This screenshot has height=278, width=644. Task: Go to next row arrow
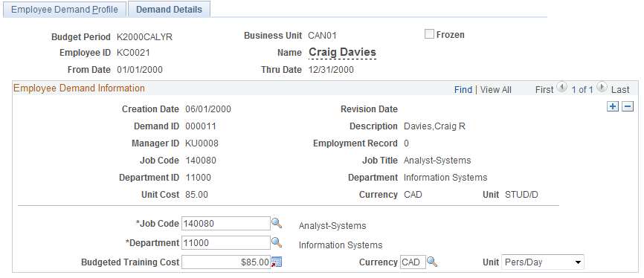pos(602,87)
